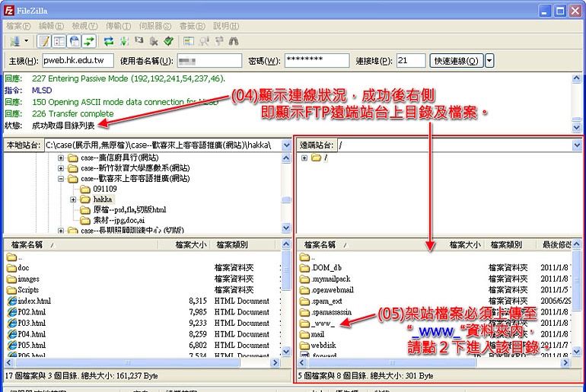
Task: Toggle the message log display
Action: click(44, 41)
